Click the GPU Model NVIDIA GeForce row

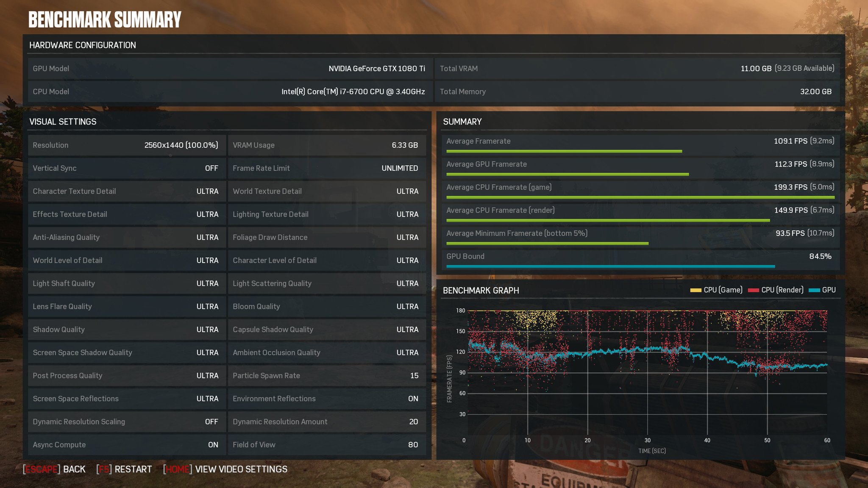pos(229,69)
